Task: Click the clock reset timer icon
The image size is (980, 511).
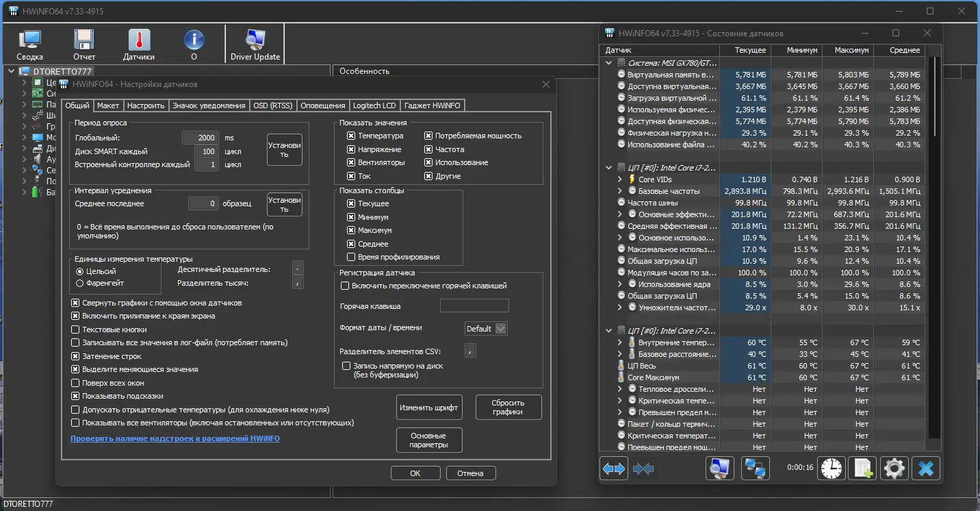Action: (831, 469)
